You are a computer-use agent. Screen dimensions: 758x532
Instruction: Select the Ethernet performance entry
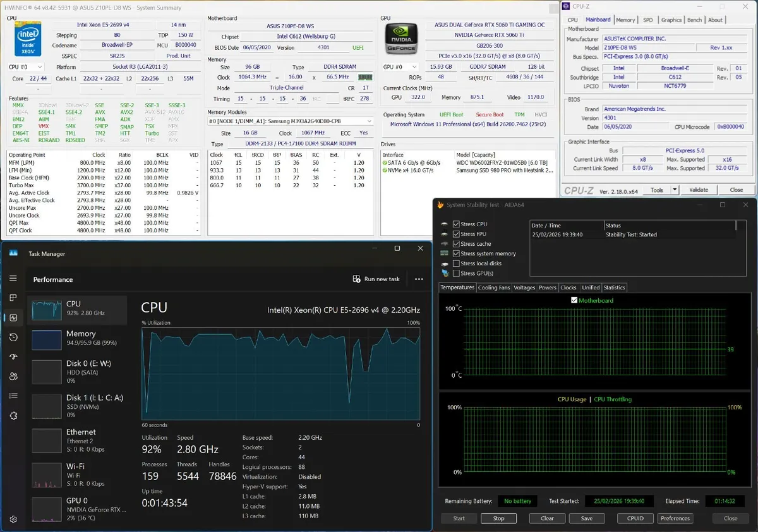(76, 440)
